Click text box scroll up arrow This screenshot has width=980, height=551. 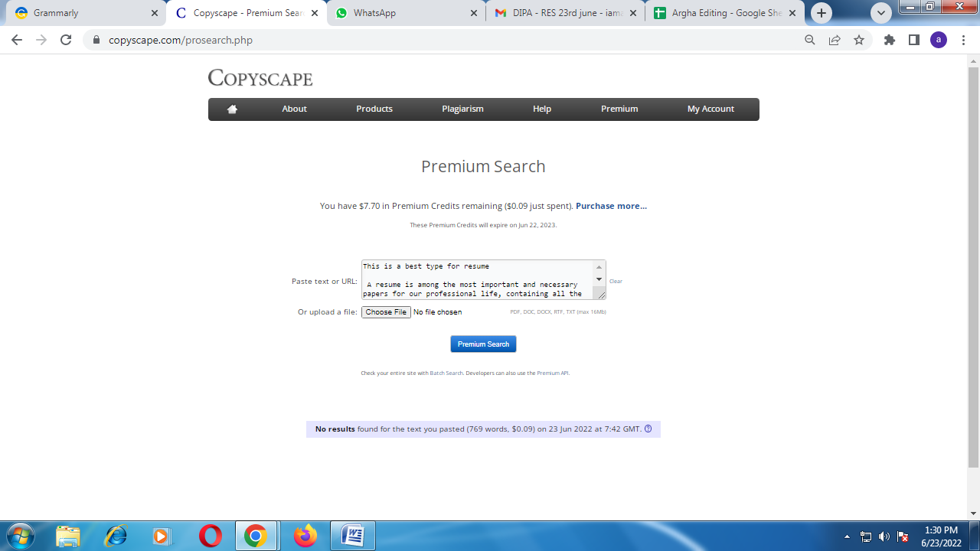click(599, 267)
